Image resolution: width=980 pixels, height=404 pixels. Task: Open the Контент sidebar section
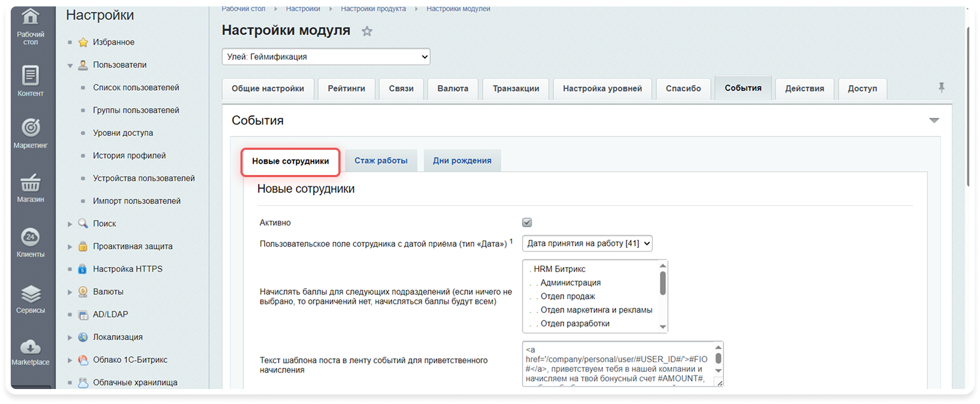pyautogui.click(x=31, y=81)
